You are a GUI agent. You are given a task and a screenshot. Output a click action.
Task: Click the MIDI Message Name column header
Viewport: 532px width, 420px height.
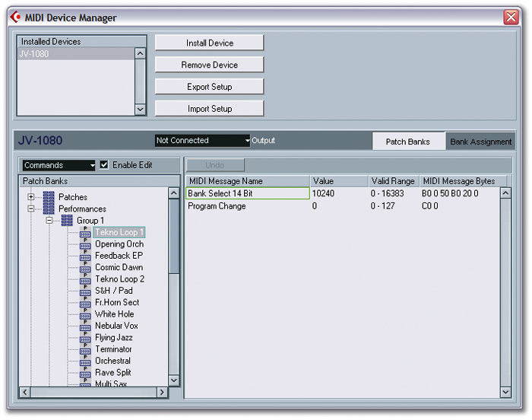[248, 181]
